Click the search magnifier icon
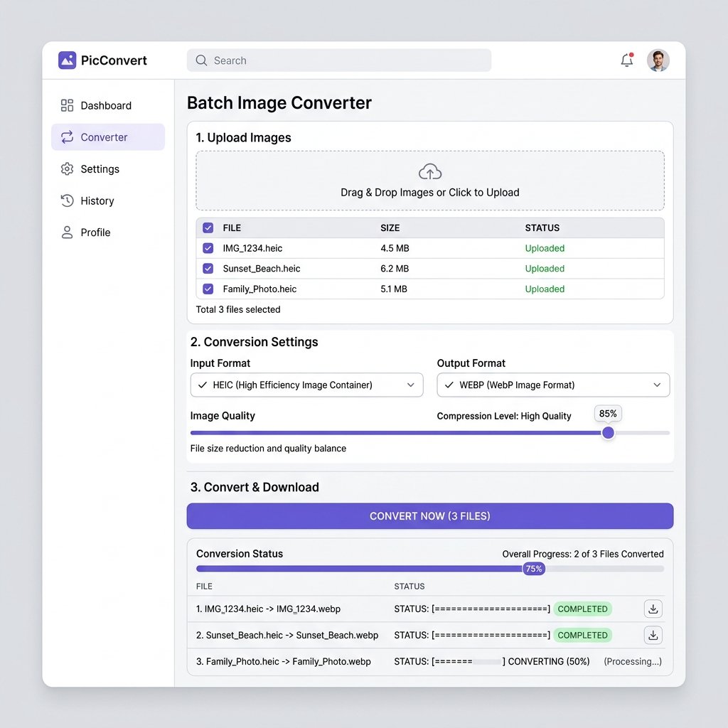Viewport: 728px width, 728px height. click(x=201, y=60)
